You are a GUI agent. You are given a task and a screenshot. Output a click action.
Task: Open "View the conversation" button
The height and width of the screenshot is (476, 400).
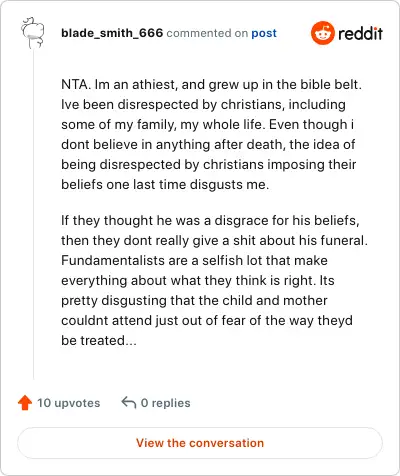click(200, 443)
